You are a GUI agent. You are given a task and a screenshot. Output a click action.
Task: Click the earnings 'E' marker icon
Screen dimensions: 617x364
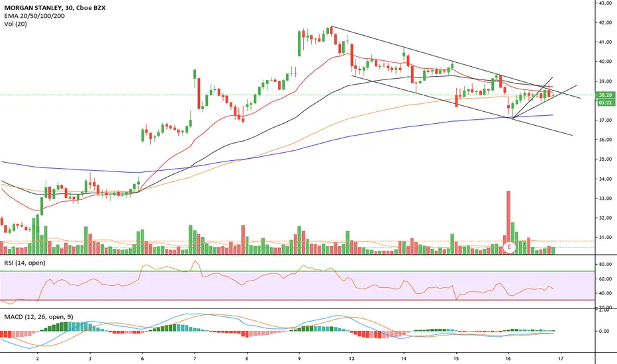pyautogui.click(x=509, y=247)
